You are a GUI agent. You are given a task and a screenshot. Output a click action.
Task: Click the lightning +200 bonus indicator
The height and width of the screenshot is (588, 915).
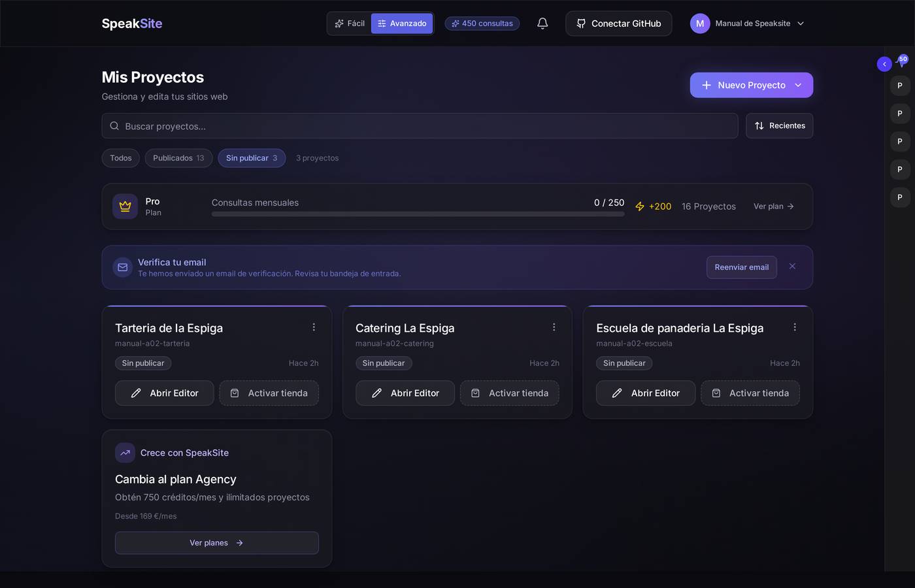[653, 206]
